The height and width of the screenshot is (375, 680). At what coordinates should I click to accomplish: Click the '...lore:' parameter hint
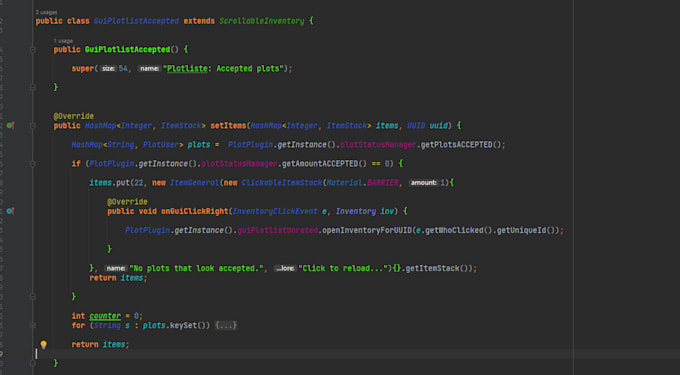tap(285, 268)
